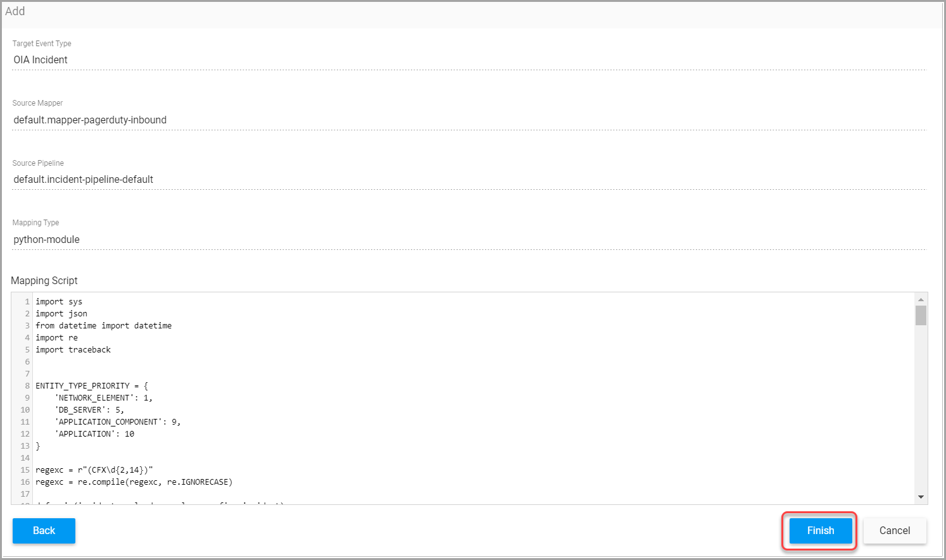Select the Target Event Type field
The height and width of the screenshot is (560, 946).
[469, 59]
